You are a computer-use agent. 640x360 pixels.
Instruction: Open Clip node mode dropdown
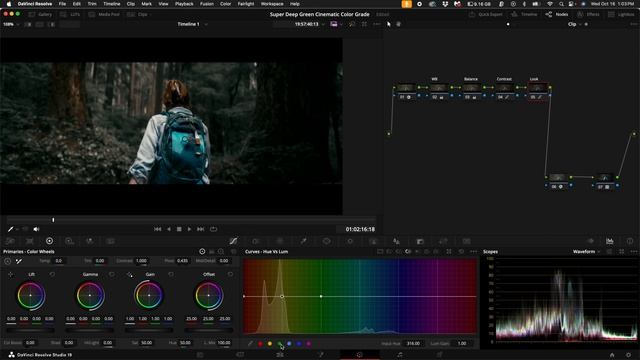pyautogui.click(x=574, y=24)
